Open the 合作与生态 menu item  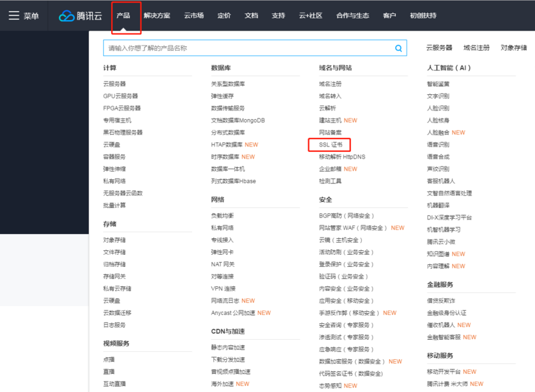tap(352, 15)
